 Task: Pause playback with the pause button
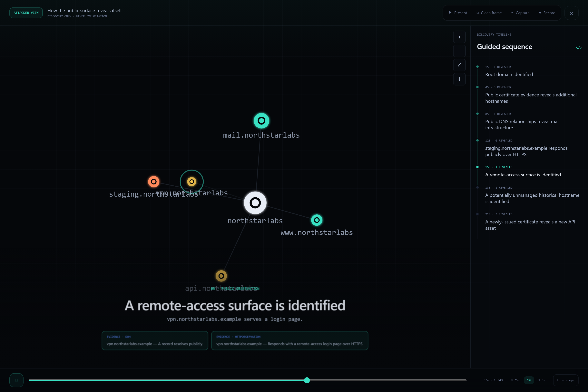click(16, 380)
